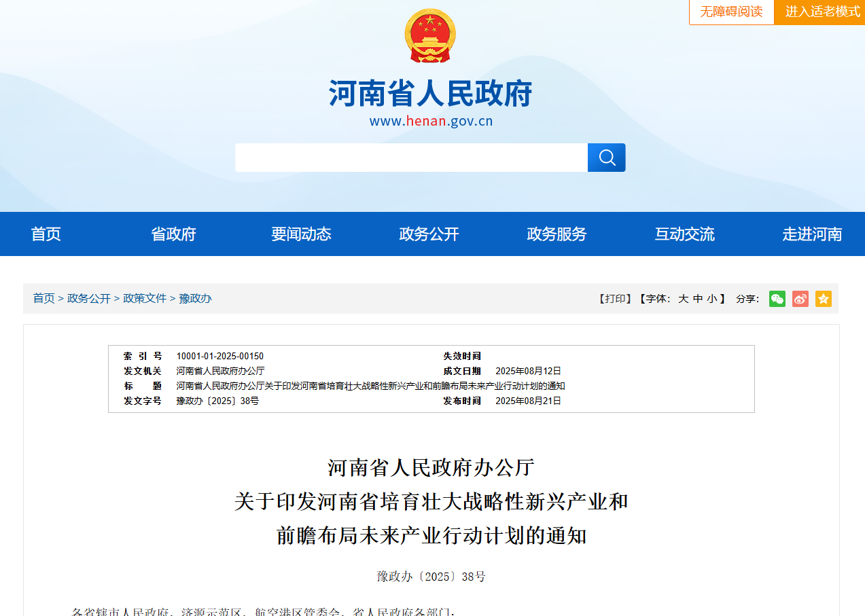
Task: Set font size to 大
Action: (x=683, y=299)
